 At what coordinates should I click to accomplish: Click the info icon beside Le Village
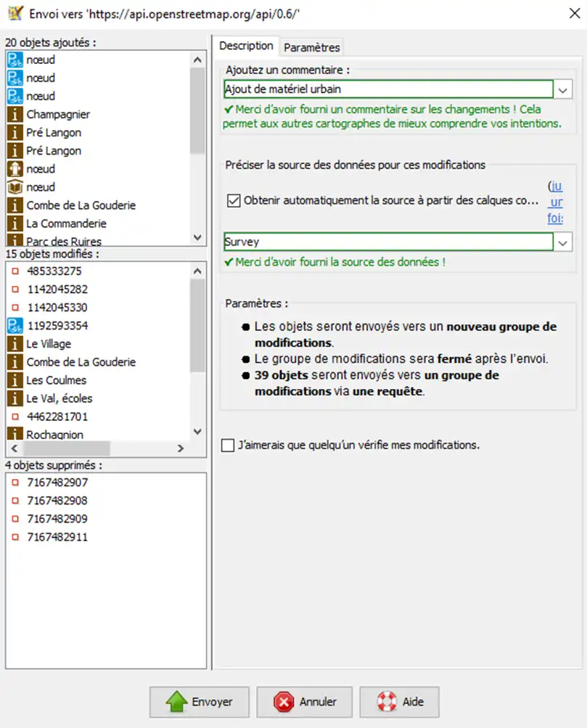[15, 343]
